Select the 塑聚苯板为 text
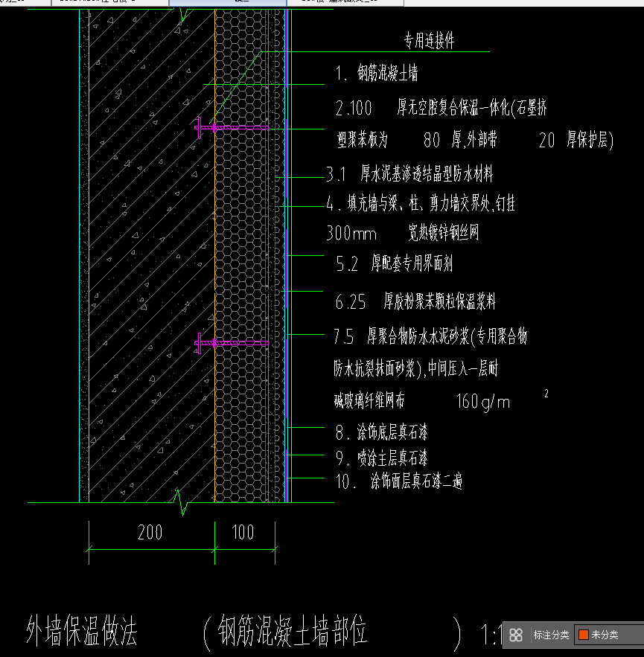The image size is (644, 657). tap(363, 140)
